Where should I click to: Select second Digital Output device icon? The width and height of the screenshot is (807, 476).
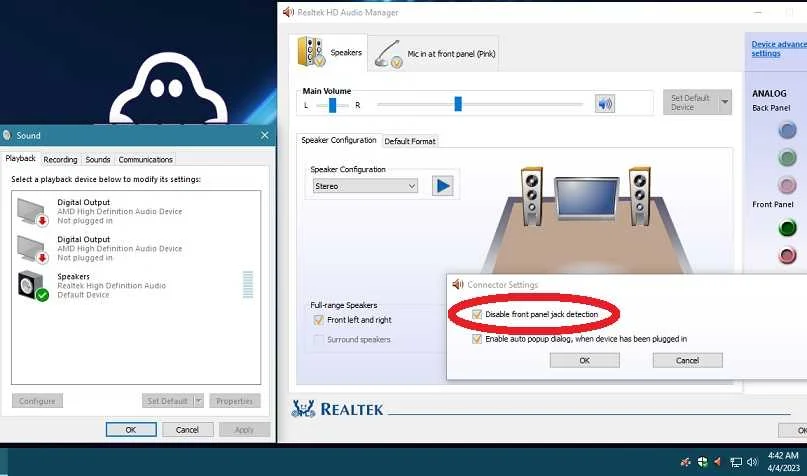pos(32,249)
